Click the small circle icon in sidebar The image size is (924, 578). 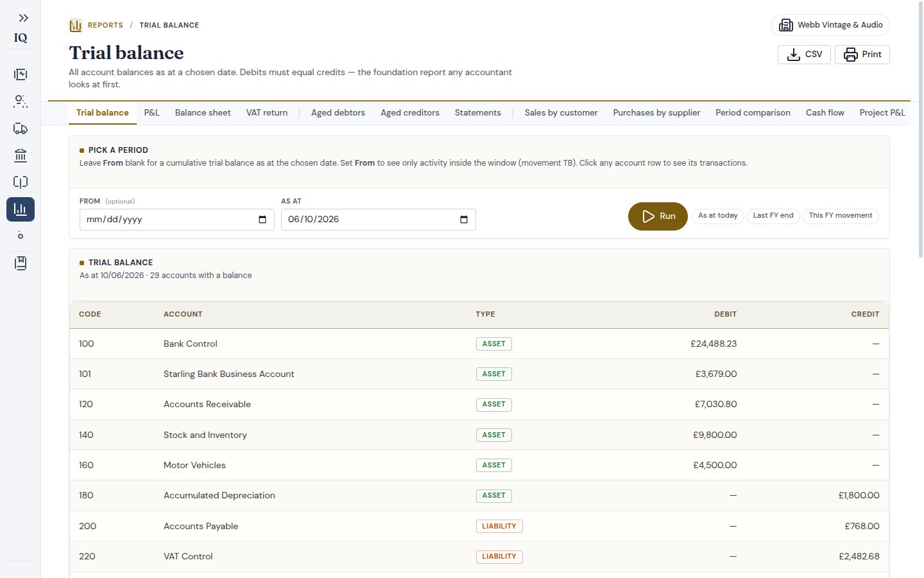(x=21, y=236)
